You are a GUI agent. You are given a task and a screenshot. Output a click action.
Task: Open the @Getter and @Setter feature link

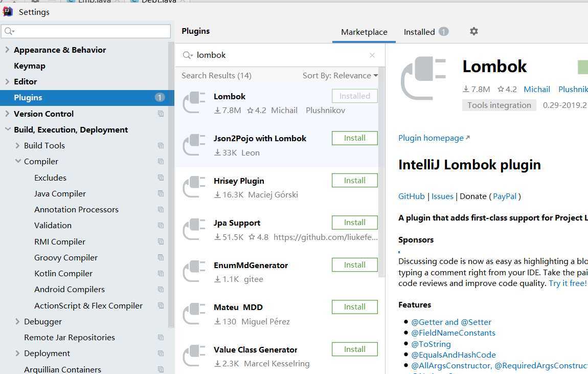(451, 322)
